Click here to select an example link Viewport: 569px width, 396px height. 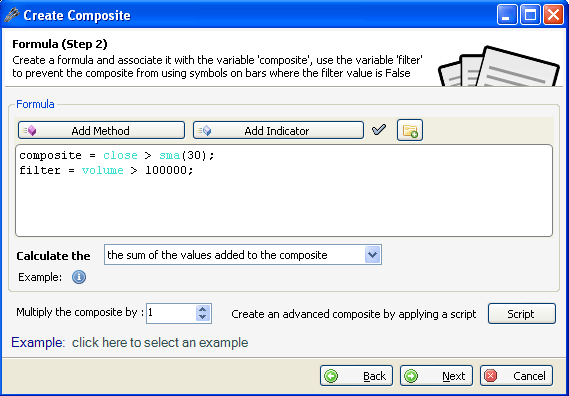[160, 343]
